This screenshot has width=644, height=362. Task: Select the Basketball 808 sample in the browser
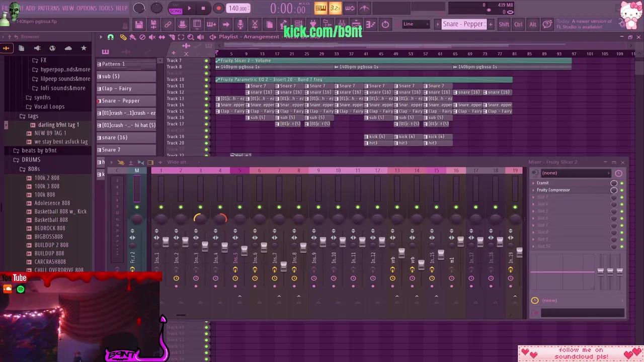coord(51,220)
